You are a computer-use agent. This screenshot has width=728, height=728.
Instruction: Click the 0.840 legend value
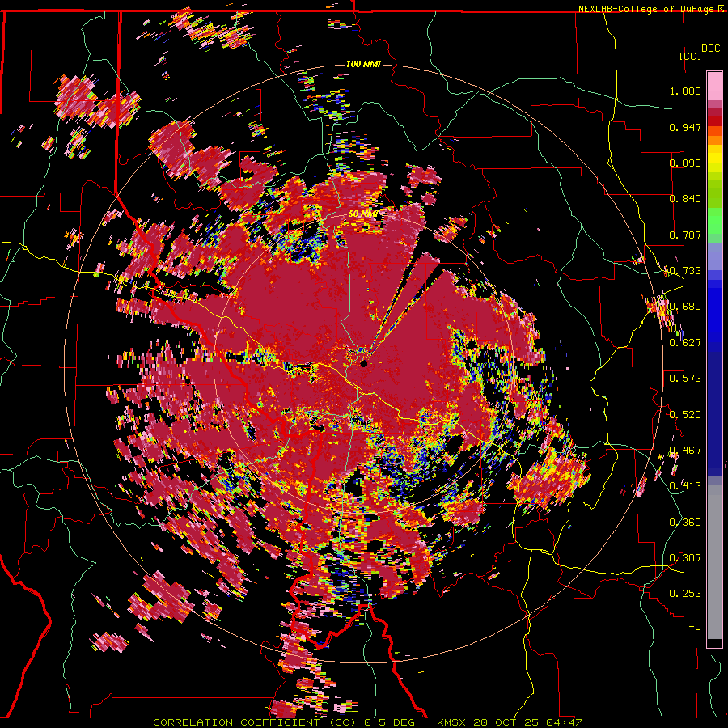[x=685, y=199]
